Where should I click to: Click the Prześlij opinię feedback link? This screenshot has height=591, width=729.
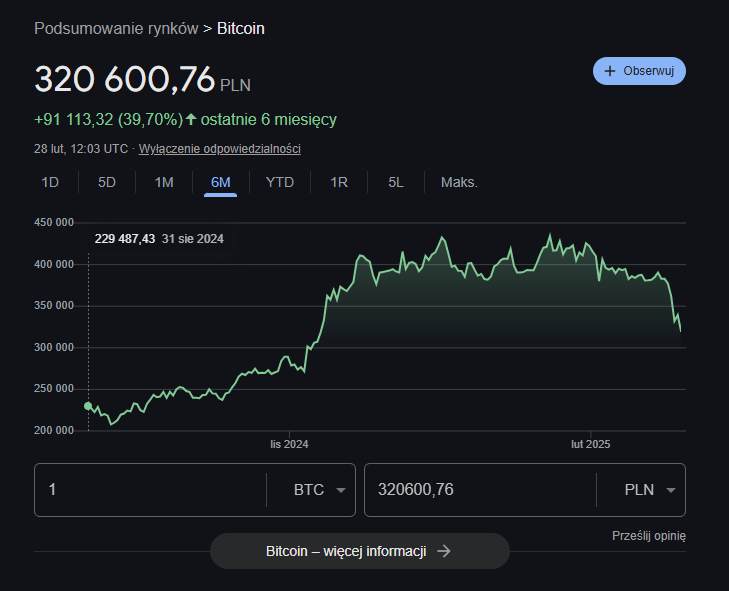click(x=648, y=536)
